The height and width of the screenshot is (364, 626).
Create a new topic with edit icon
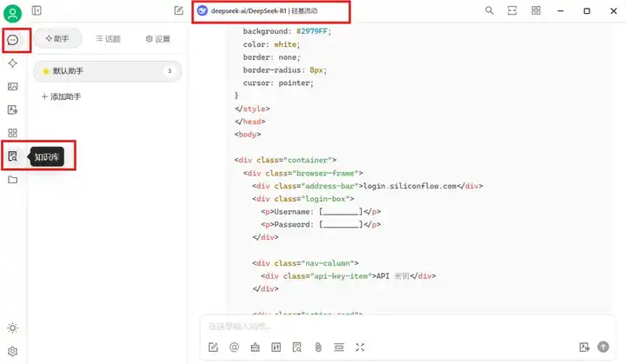tap(179, 10)
